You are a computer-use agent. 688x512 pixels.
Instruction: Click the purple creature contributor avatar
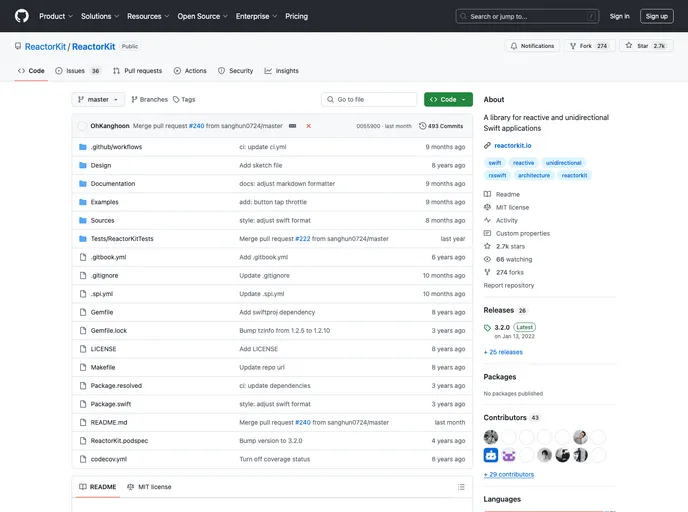click(x=509, y=455)
